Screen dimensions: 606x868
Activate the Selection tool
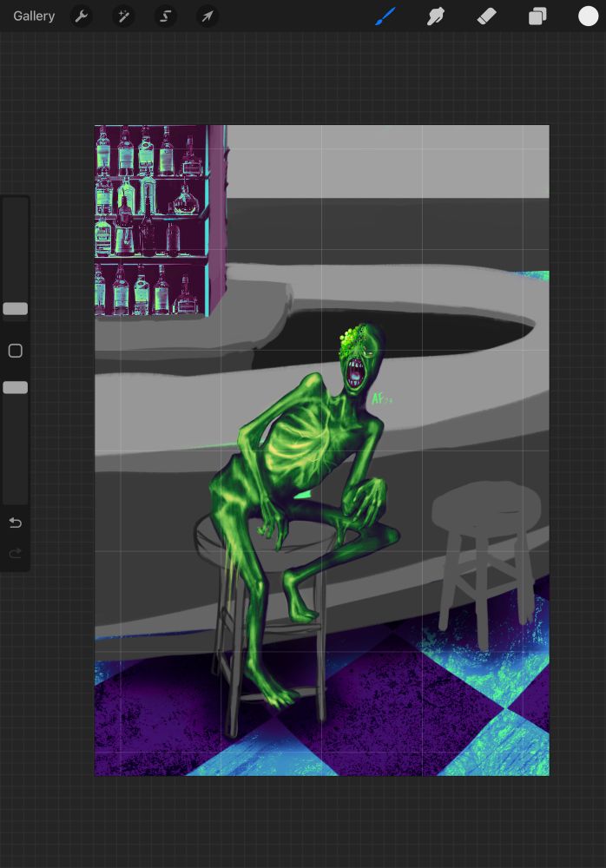(x=165, y=16)
